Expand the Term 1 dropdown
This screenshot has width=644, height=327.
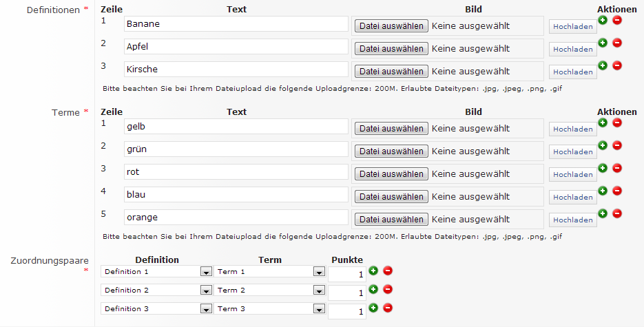pos(318,272)
